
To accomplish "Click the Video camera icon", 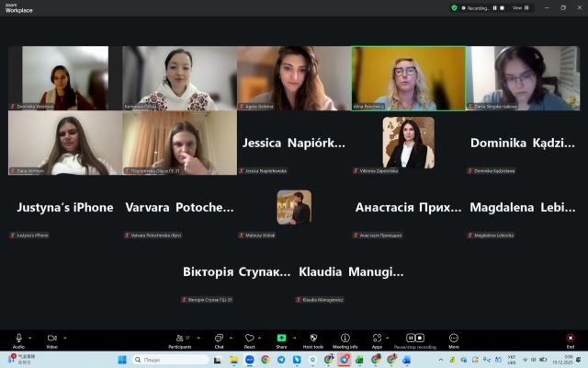I will click(x=51, y=338).
